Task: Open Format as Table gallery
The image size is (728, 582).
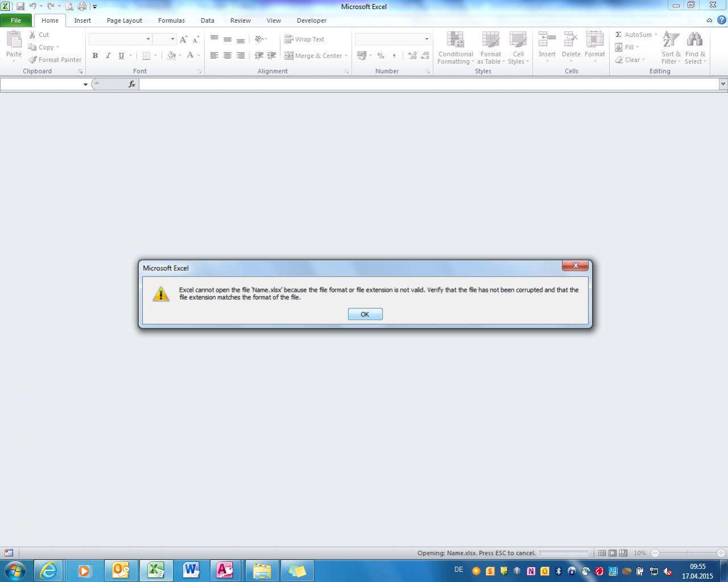Action: pyautogui.click(x=491, y=48)
